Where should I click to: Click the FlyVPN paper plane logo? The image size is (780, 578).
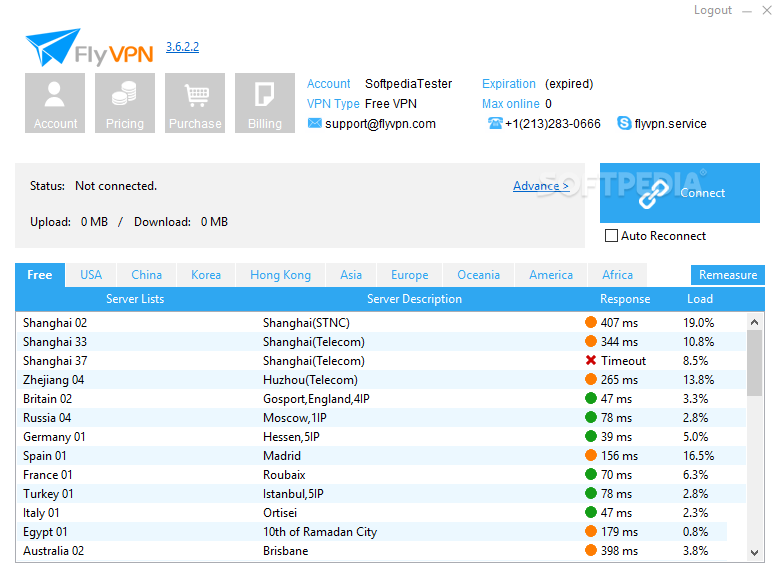[90, 48]
